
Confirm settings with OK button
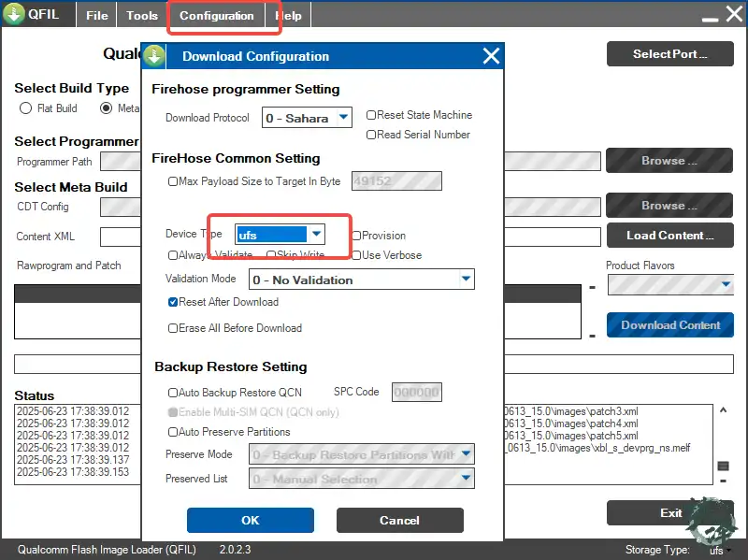[251, 520]
